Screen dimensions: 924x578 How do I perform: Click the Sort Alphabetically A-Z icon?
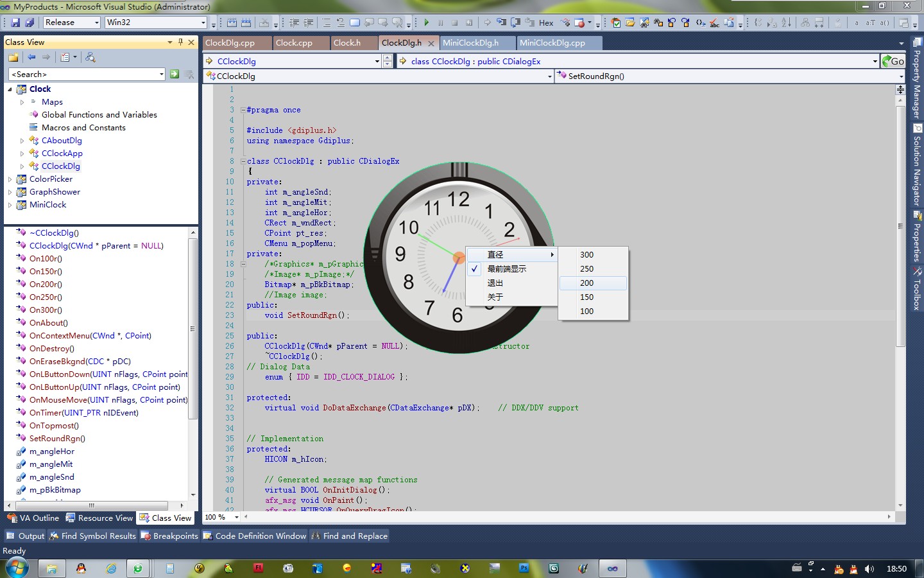click(x=787, y=22)
